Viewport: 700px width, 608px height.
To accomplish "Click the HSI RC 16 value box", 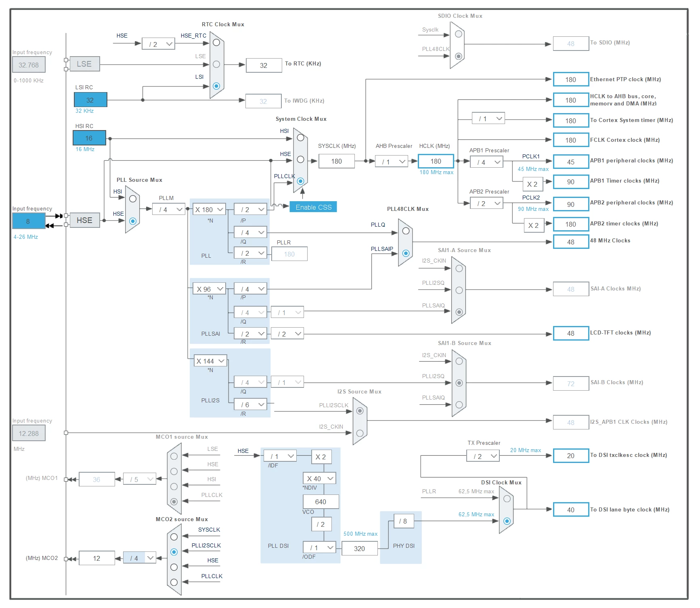I will (89, 138).
